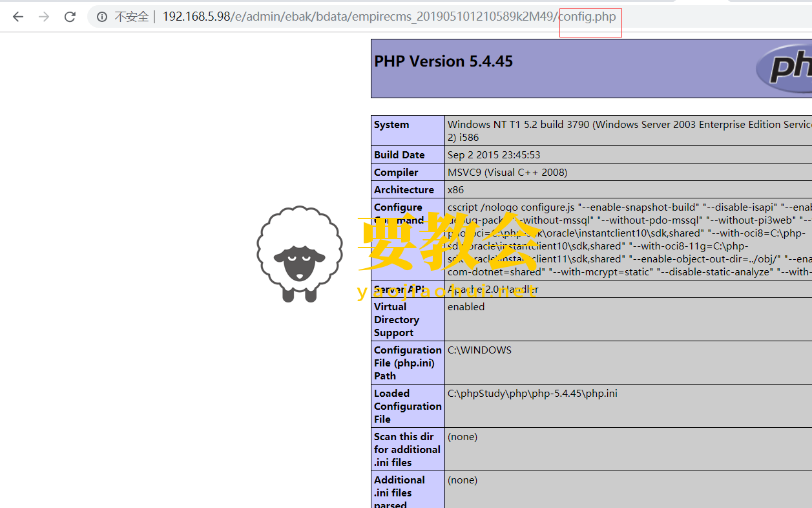
Task: Reload the page with refresh icon
Action: [70, 17]
